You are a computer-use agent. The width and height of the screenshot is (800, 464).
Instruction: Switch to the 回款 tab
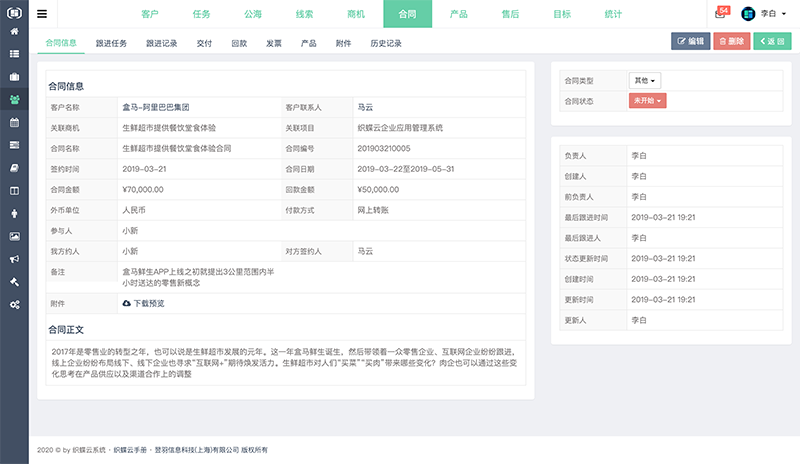click(x=239, y=43)
